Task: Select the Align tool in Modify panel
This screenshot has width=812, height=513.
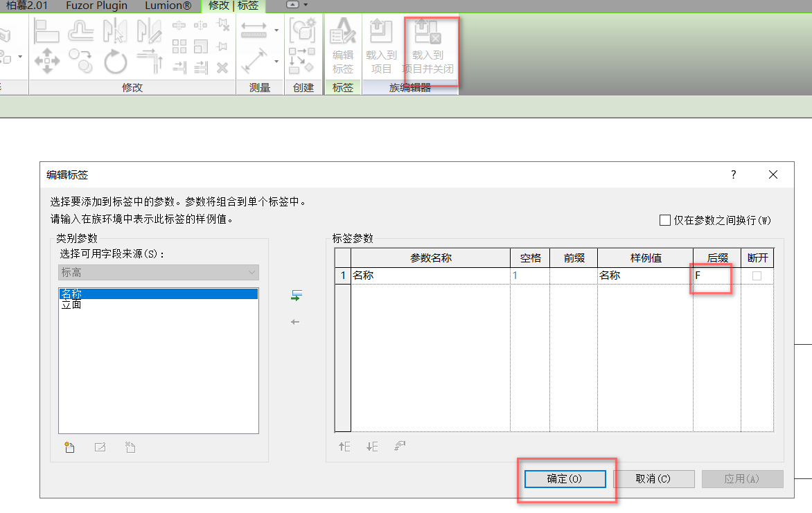Action: point(46,30)
